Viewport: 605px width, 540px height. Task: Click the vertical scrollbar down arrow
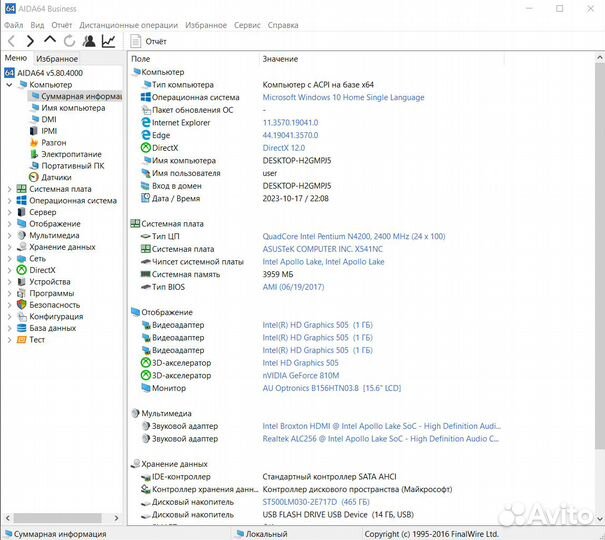(600, 519)
